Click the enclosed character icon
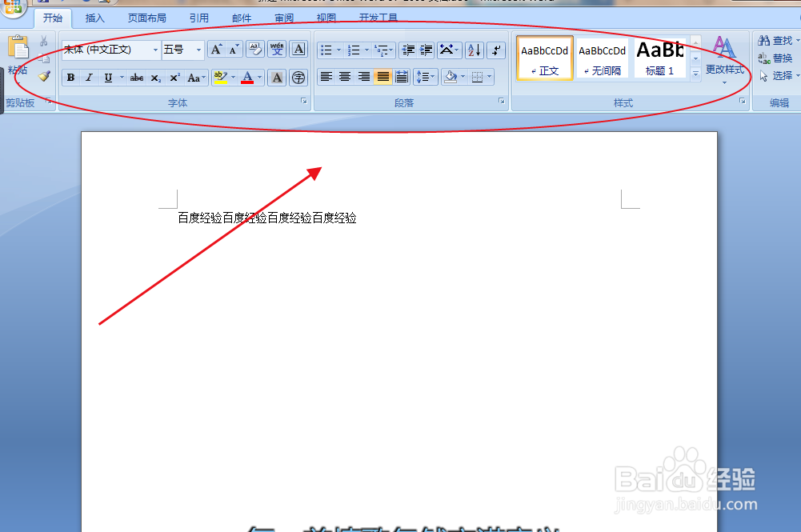 (298, 78)
